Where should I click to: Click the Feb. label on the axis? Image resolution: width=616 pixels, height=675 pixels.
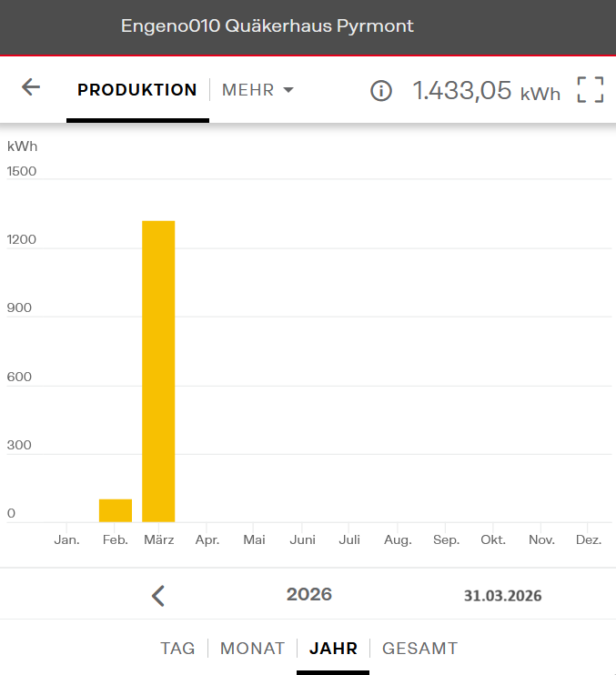tap(115, 539)
